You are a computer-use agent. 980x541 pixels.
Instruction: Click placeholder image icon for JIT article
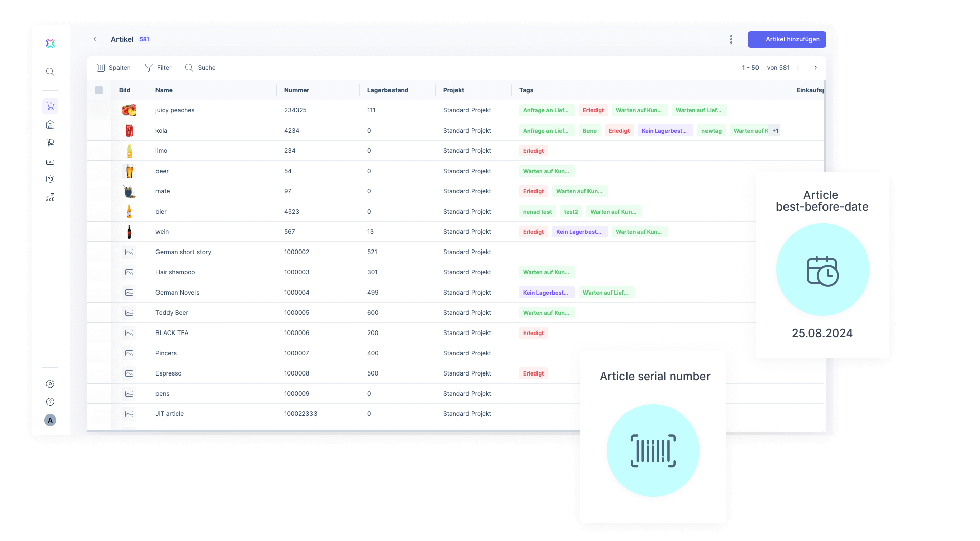[129, 414]
